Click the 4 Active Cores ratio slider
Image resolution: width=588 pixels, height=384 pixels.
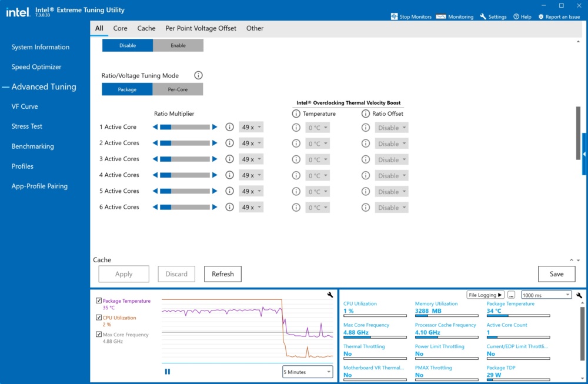pyautogui.click(x=185, y=175)
